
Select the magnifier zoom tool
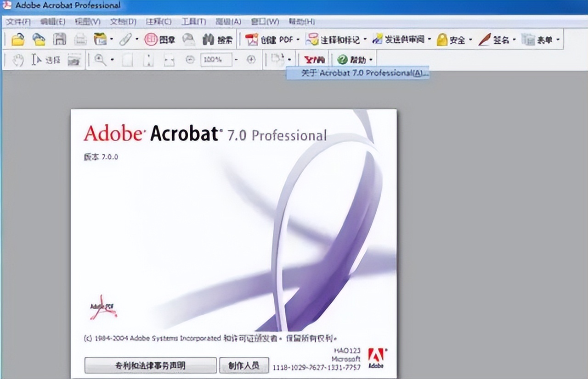tap(100, 60)
